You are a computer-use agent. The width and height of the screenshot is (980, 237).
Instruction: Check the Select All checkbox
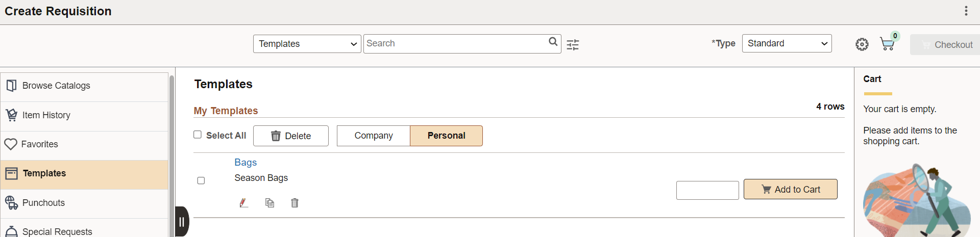coord(198,135)
